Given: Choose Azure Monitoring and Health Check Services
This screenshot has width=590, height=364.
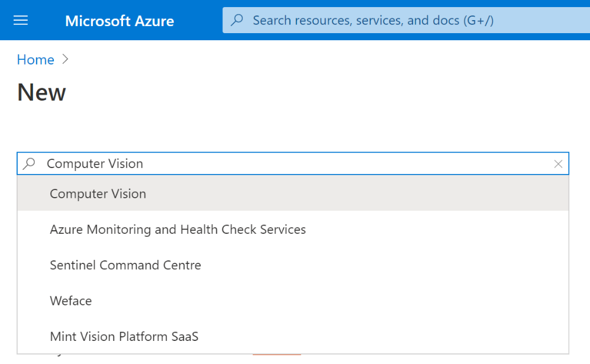Looking at the screenshot, I should (x=293, y=229).
